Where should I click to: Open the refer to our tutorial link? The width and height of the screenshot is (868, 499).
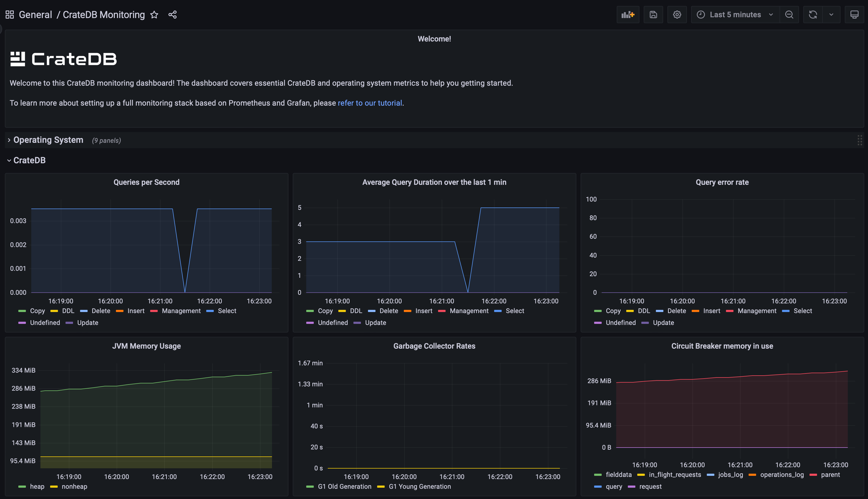[x=370, y=103]
